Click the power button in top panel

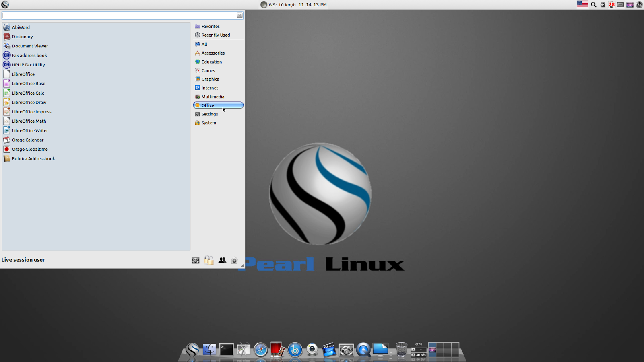click(639, 5)
